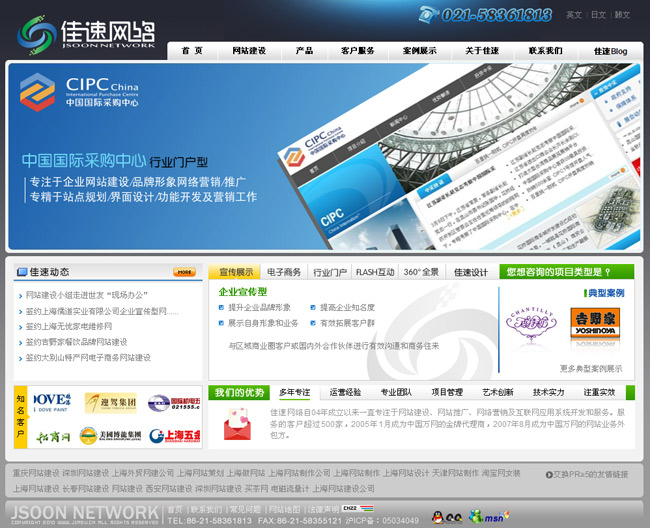
Task: Click the 松青网 client logo
Action: [x=53, y=436]
